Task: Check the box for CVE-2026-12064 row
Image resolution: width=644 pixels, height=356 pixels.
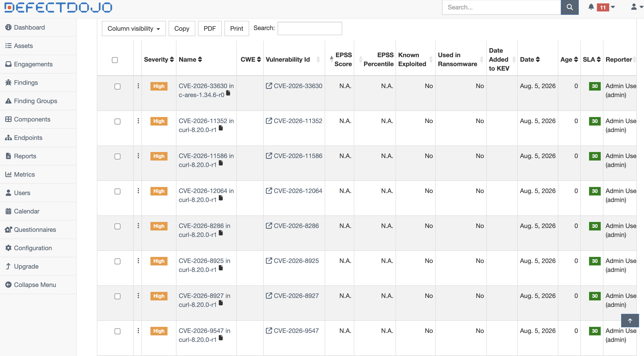Action: click(117, 191)
